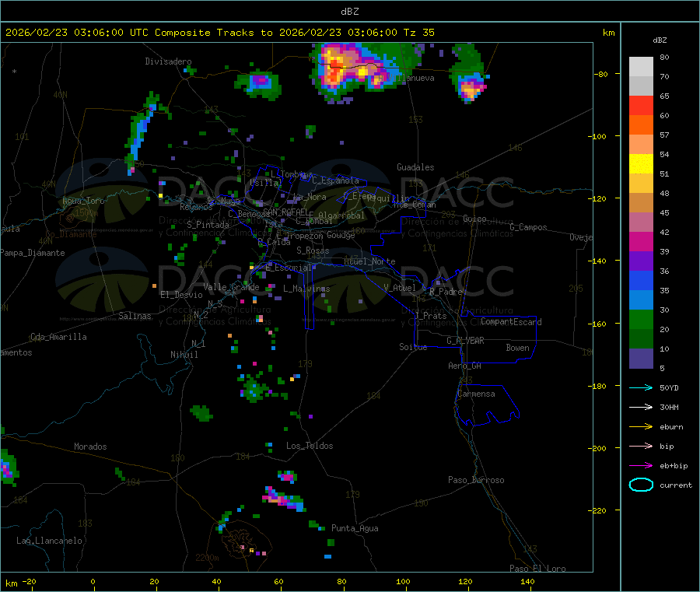The height and width of the screenshot is (592, 700).
Task: Click the Punta_Agua map label
Action: tap(355, 528)
